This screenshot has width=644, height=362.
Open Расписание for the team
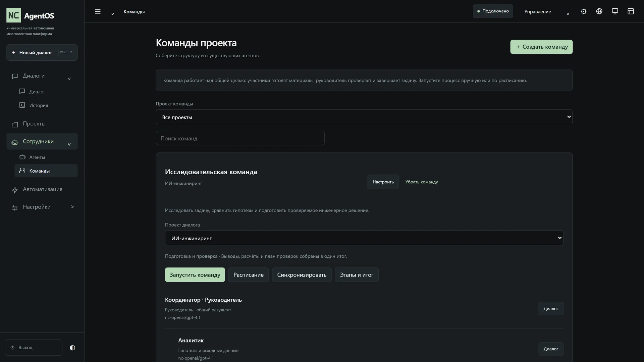[249, 275]
